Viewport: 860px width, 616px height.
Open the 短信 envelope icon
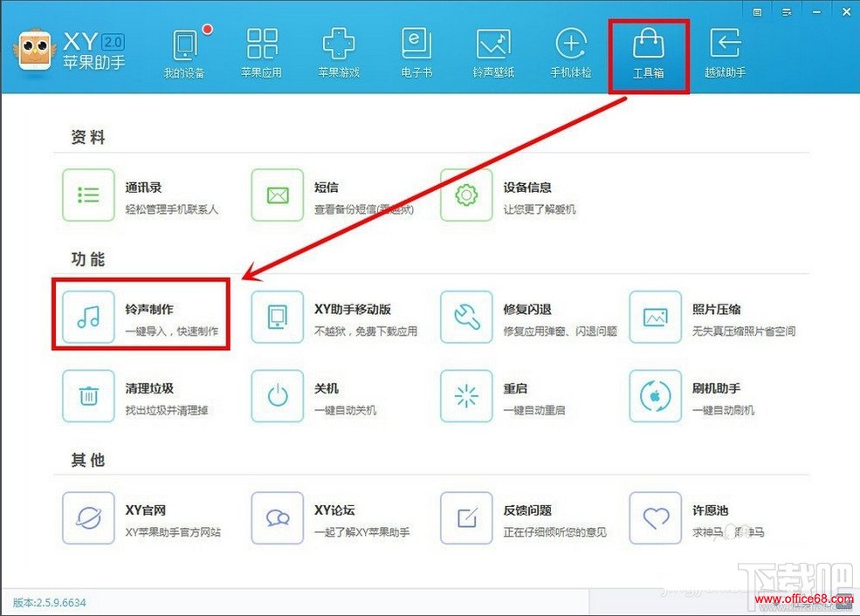point(278,195)
